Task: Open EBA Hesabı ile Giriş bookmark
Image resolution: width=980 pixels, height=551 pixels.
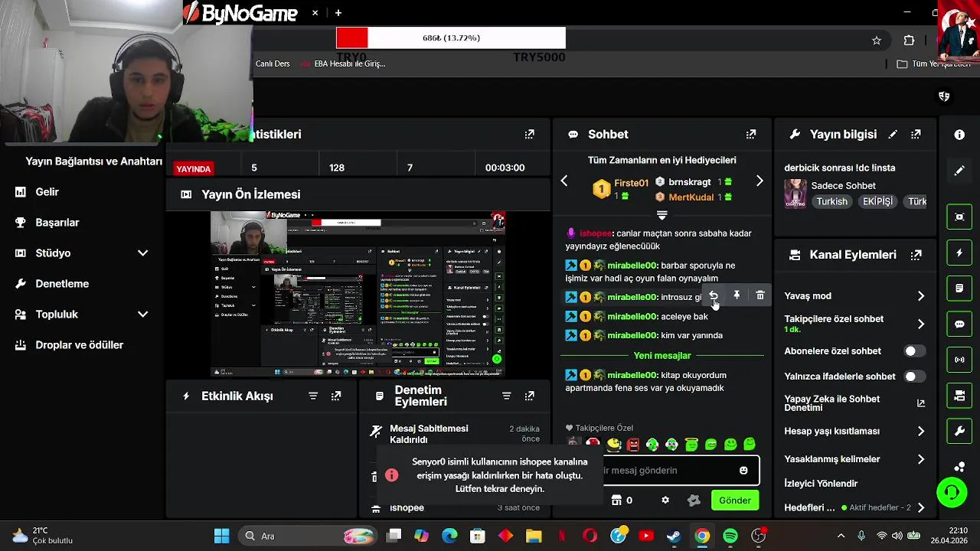Action: click(x=342, y=64)
